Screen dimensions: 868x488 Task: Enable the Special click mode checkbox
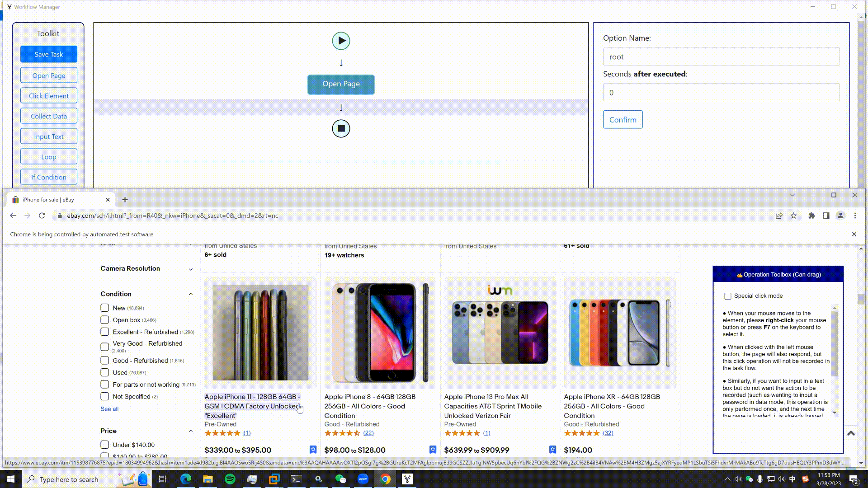pos(728,296)
